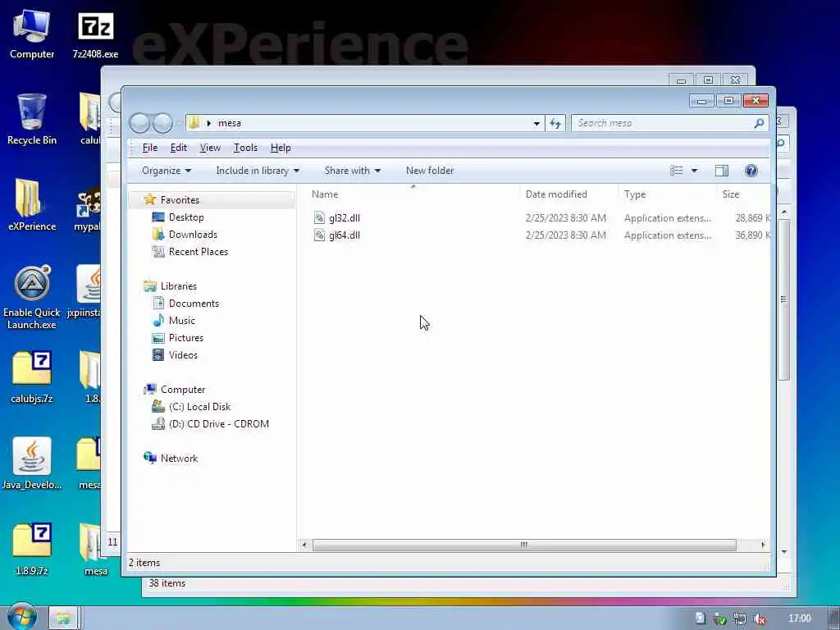Screen dimensions: 840x630
Task: Expand Include in library dropdown
Action: click(257, 171)
